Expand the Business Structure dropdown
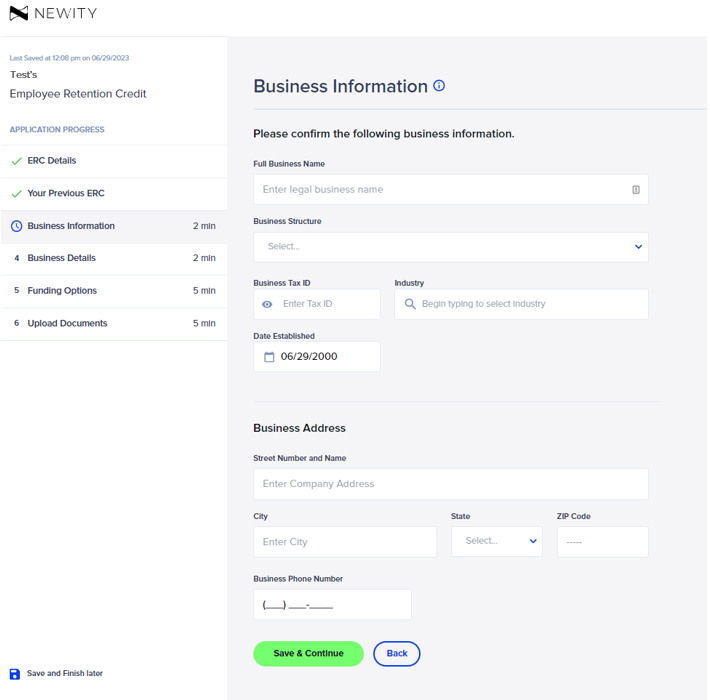The height and width of the screenshot is (700, 710). click(451, 247)
